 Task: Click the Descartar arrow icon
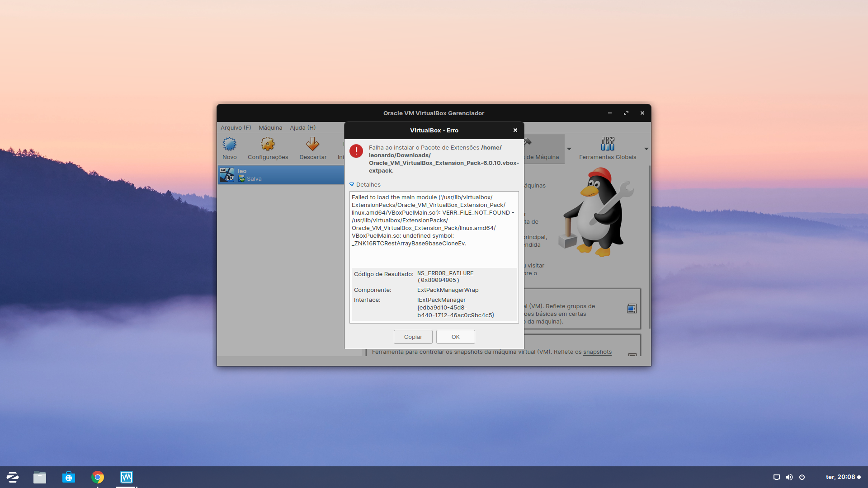pyautogui.click(x=312, y=144)
